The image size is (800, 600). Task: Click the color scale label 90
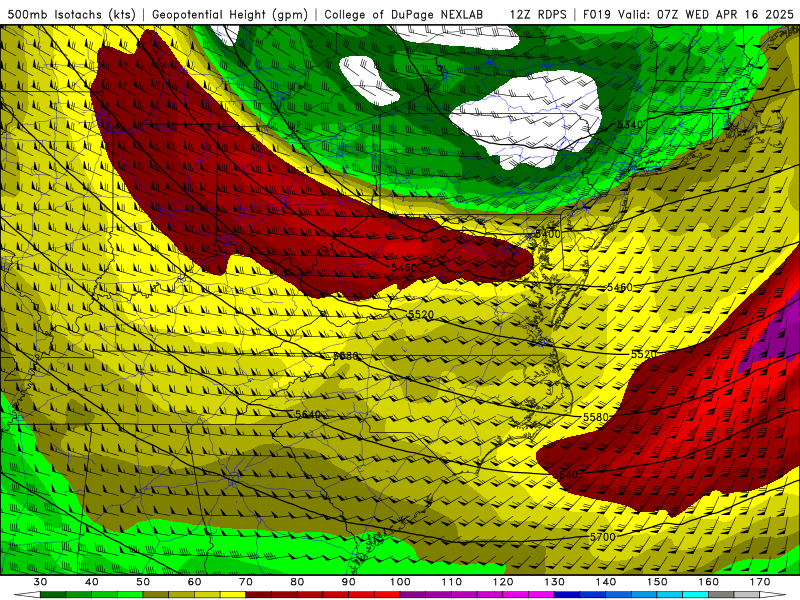click(349, 582)
